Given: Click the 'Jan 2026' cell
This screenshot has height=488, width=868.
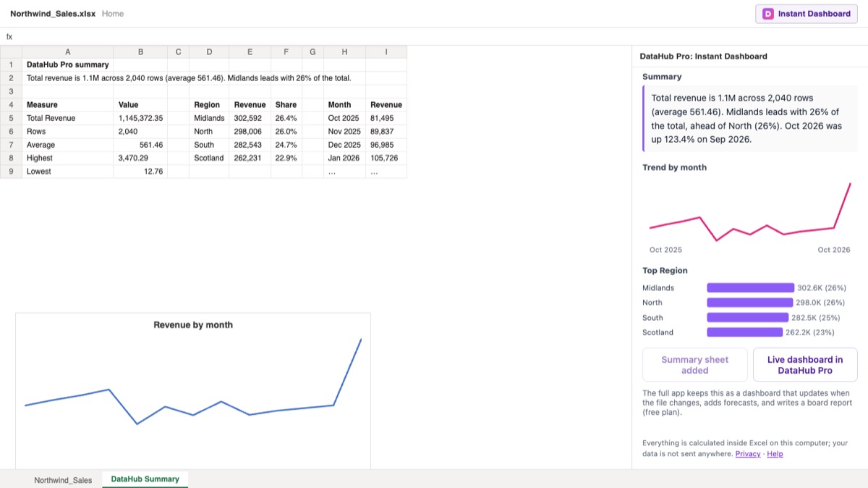Looking at the screenshot, I should click(344, 157).
